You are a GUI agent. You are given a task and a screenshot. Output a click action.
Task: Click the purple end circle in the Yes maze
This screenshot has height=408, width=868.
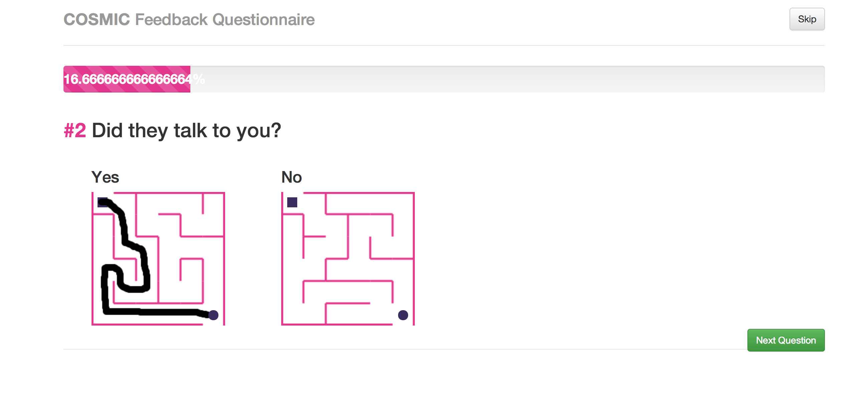[213, 315]
